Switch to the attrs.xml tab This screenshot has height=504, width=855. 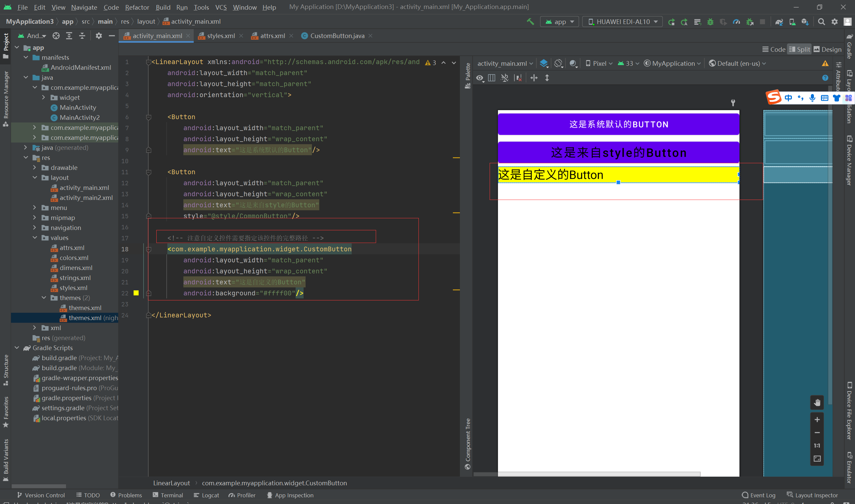273,36
